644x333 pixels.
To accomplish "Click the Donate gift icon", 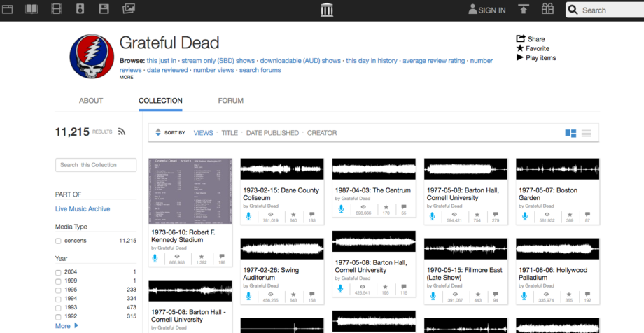I will click(x=547, y=8).
